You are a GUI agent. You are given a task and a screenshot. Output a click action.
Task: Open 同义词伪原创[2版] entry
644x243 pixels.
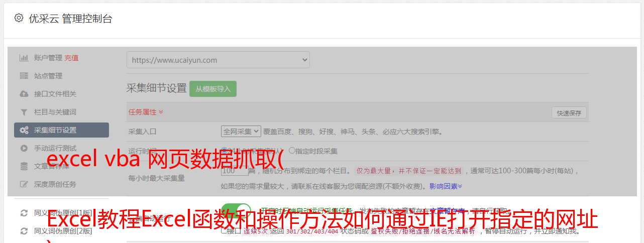click(63, 231)
